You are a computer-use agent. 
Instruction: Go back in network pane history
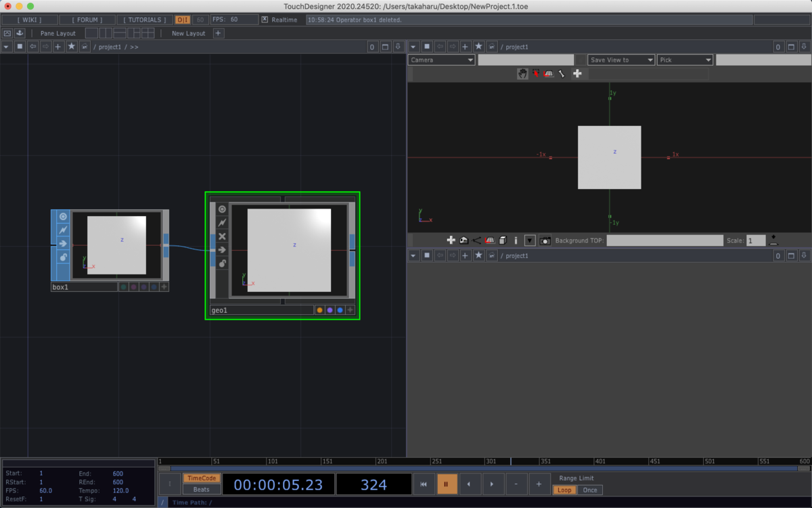tap(32, 47)
